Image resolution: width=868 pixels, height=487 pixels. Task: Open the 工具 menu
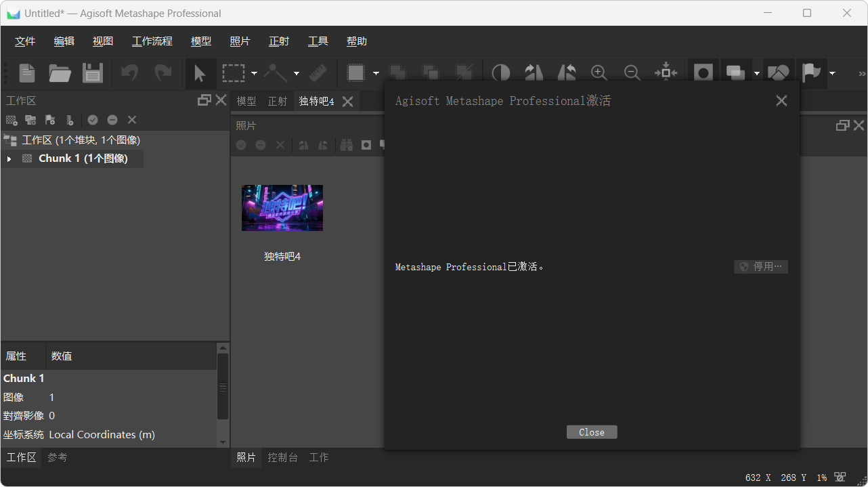pos(318,41)
